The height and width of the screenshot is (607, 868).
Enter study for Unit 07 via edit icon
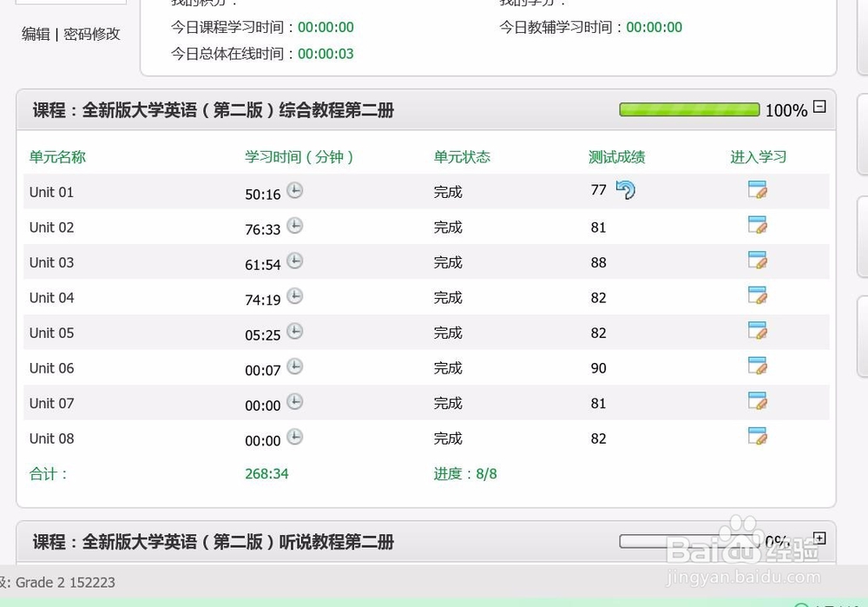[757, 401]
